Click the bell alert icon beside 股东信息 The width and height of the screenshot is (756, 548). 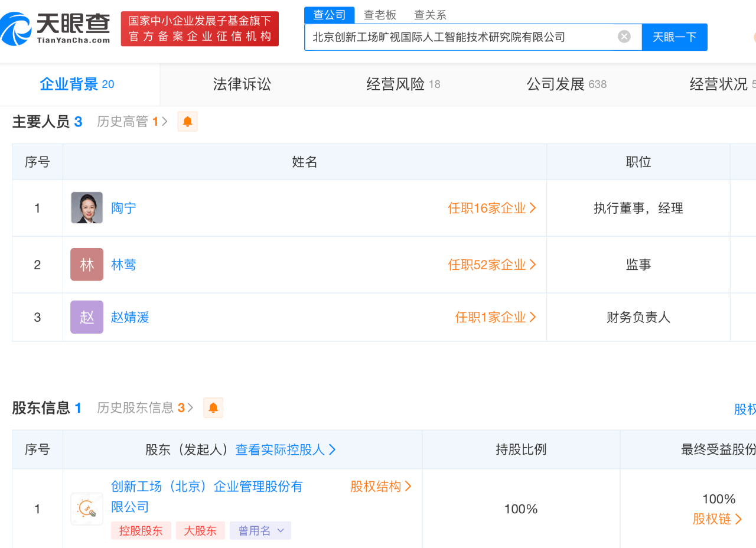[213, 407]
